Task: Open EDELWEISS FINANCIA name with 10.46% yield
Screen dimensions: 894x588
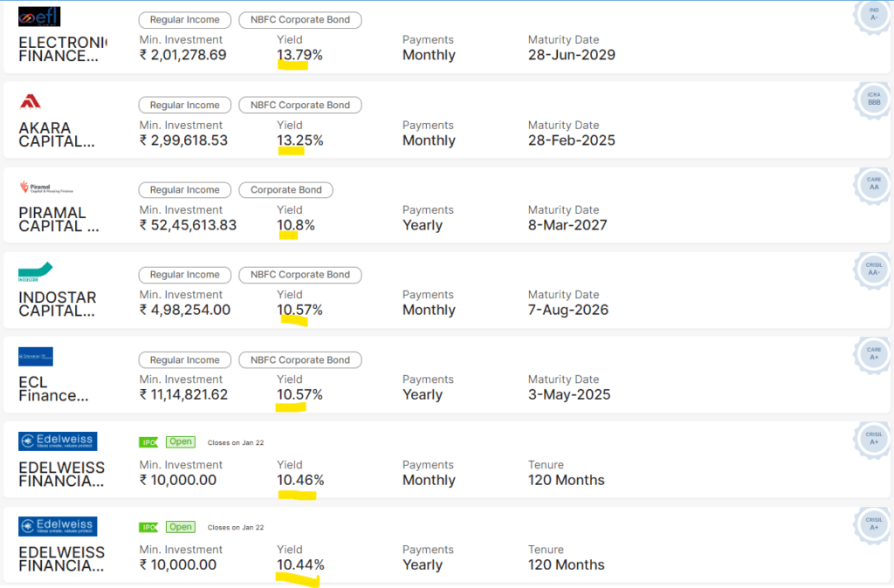Action: [x=62, y=474]
